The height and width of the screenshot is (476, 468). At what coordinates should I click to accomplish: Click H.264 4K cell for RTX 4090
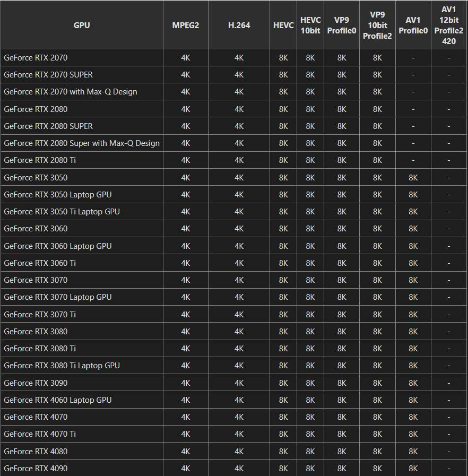[239, 468]
